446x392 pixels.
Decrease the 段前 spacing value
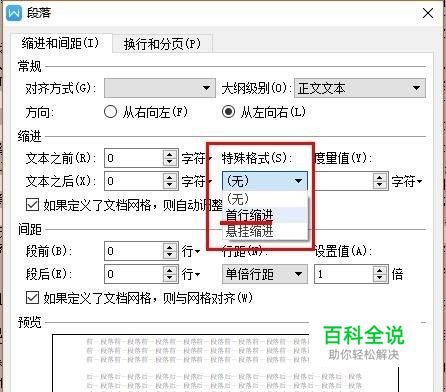(x=170, y=255)
